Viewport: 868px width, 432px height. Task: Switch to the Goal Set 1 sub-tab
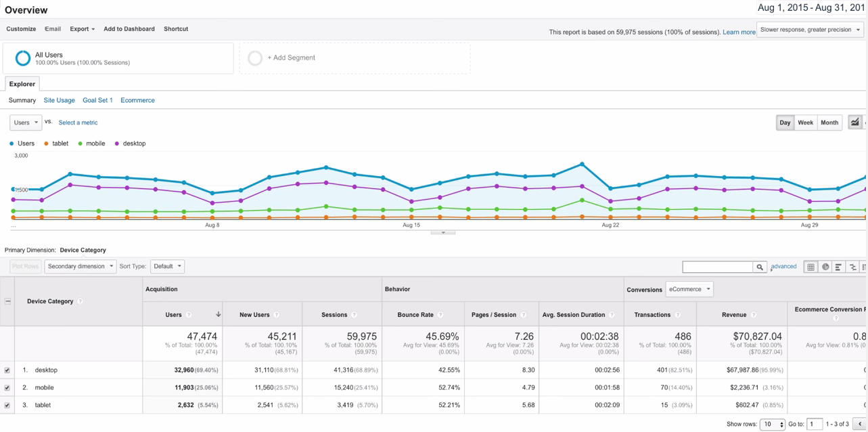tap(97, 100)
